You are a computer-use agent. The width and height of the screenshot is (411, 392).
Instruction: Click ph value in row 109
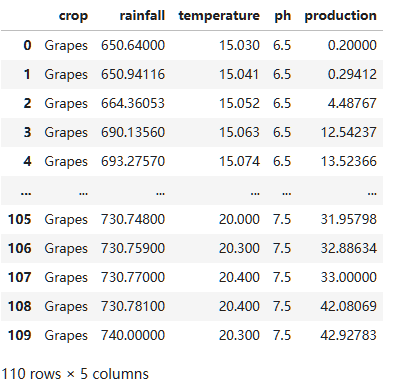click(x=282, y=335)
